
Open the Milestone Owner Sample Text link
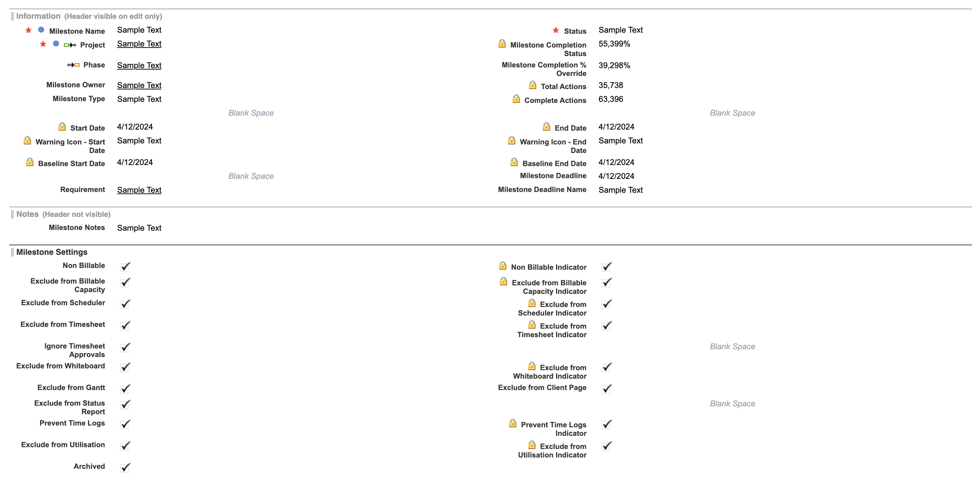(x=139, y=85)
